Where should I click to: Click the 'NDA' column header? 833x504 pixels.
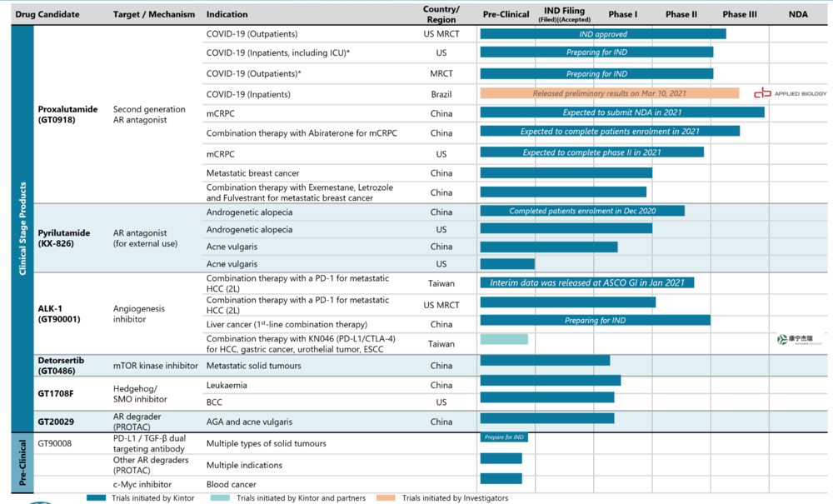tap(797, 14)
